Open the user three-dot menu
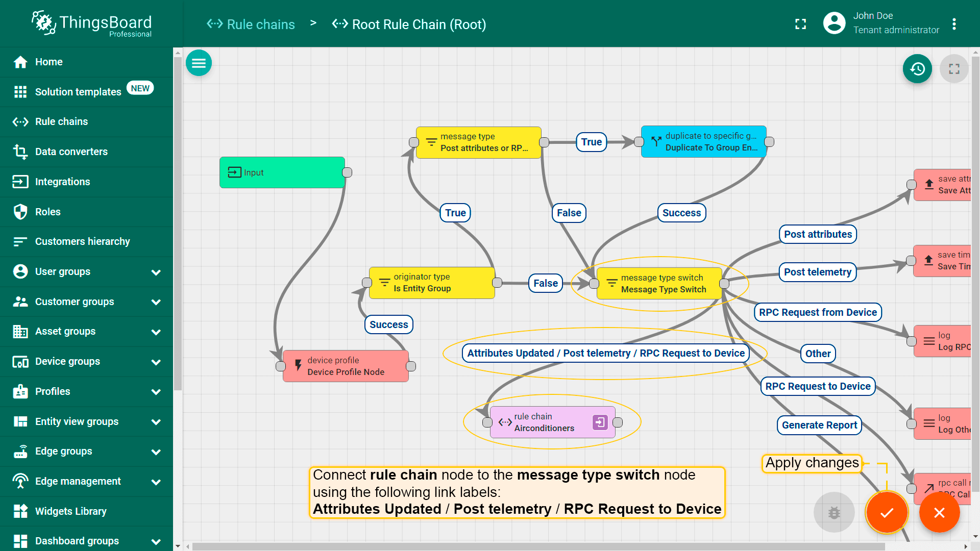The height and width of the screenshot is (551, 980). (954, 24)
